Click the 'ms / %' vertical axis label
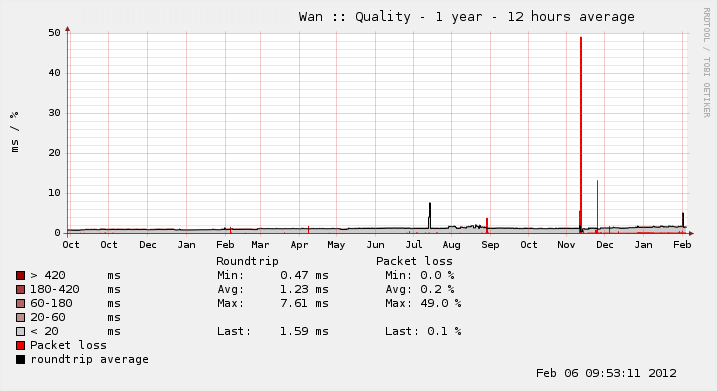This screenshot has height=391, width=717. (15, 131)
